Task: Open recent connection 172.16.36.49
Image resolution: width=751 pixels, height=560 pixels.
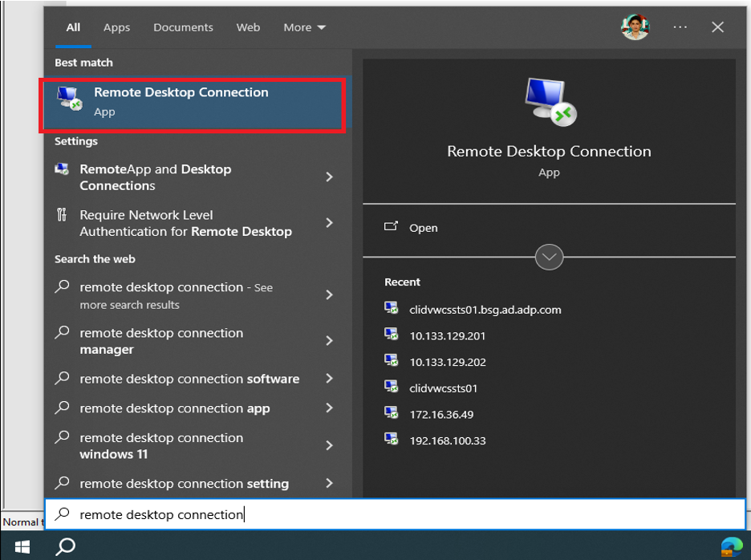Action: (x=441, y=415)
